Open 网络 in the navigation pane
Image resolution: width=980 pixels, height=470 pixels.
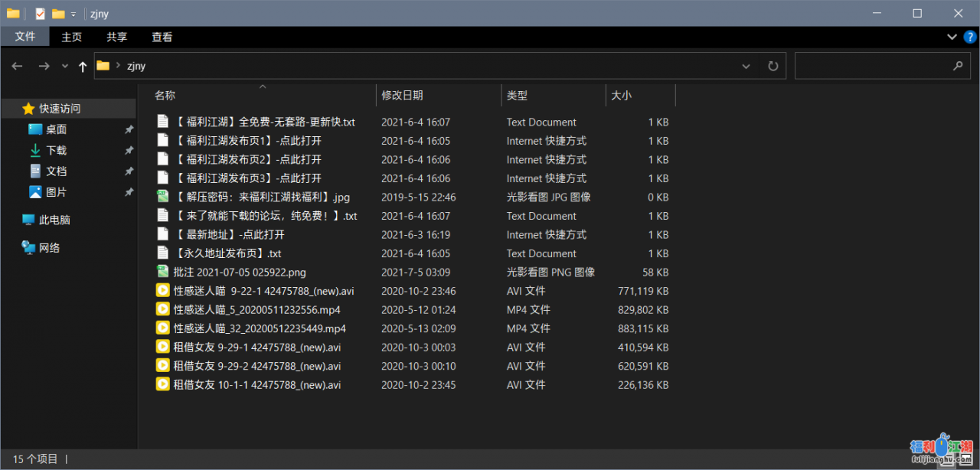pos(43,247)
